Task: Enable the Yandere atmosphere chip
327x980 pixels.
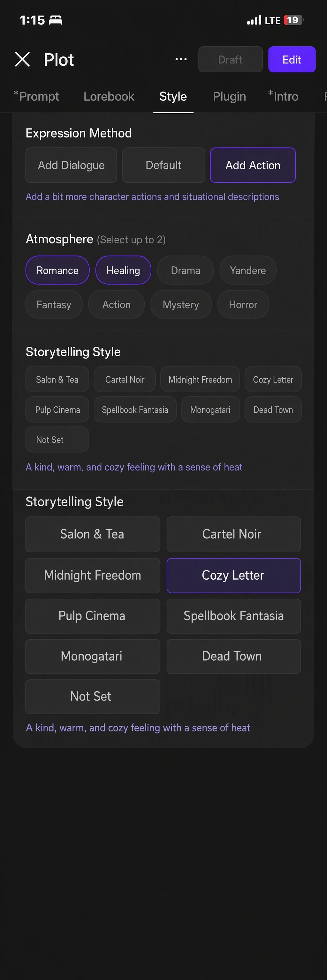Action: coord(248,270)
